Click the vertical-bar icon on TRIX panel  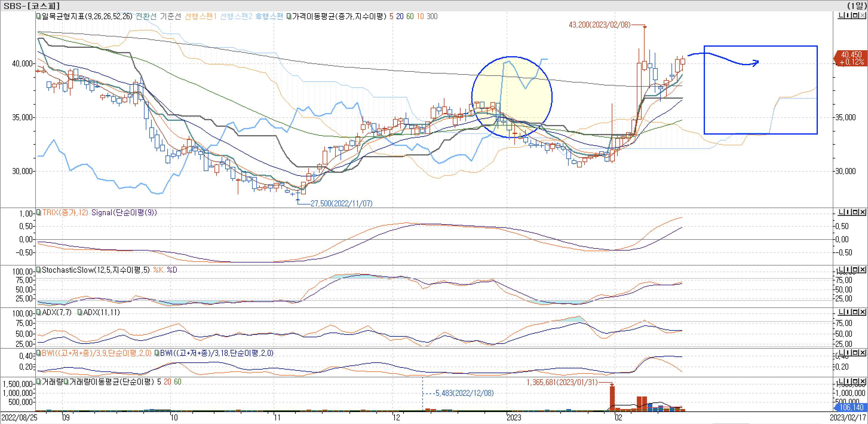coord(848,212)
